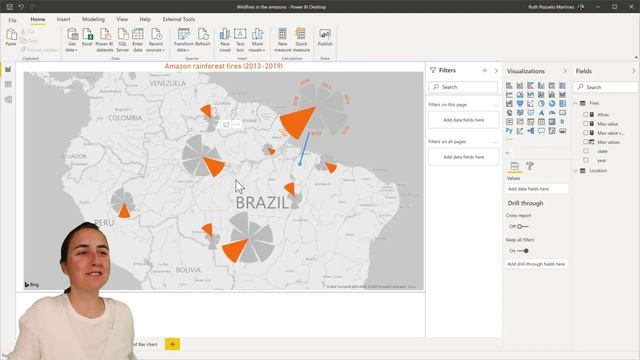The image size is (640, 360).
Task: Click the Save icon in title bar
Action: point(9,7)
